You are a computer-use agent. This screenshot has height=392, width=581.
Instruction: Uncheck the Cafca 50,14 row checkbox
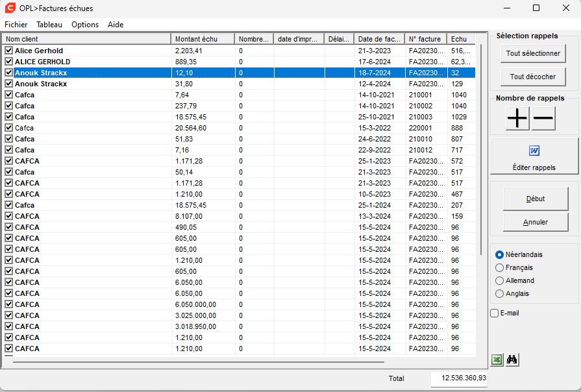(9, 172)
